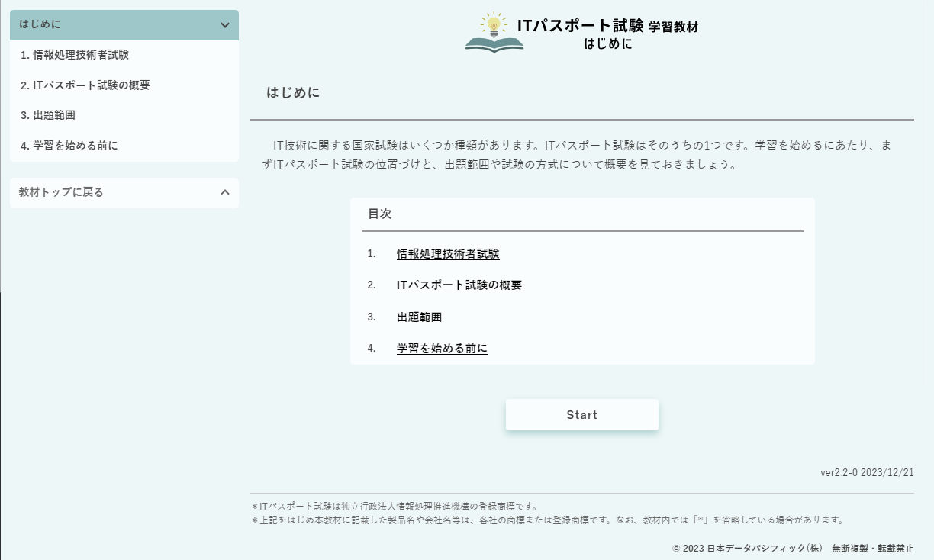Open sidebar item 3. 出題範囲
This screenshot has height=560, width=934.
click(x=124, y=115)
